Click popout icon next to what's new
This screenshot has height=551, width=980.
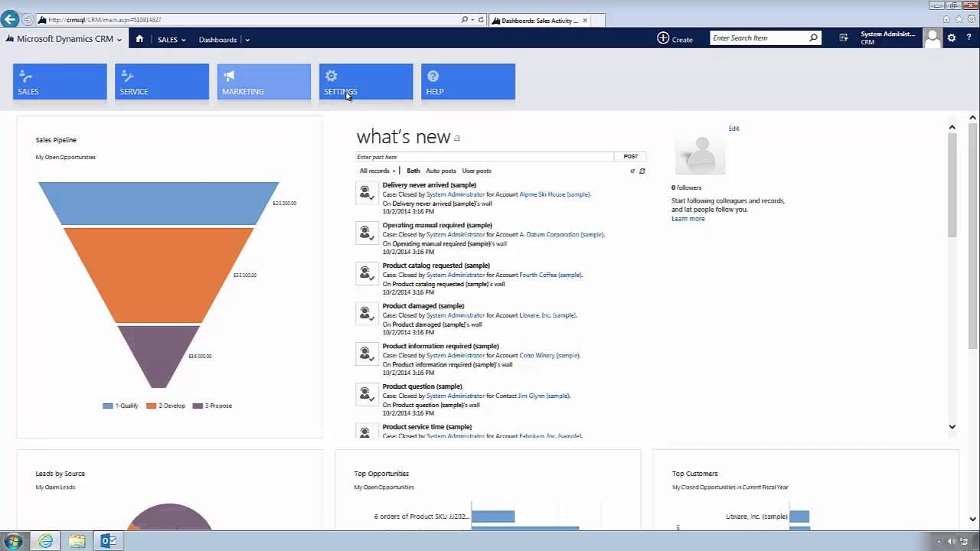point(457,139)
